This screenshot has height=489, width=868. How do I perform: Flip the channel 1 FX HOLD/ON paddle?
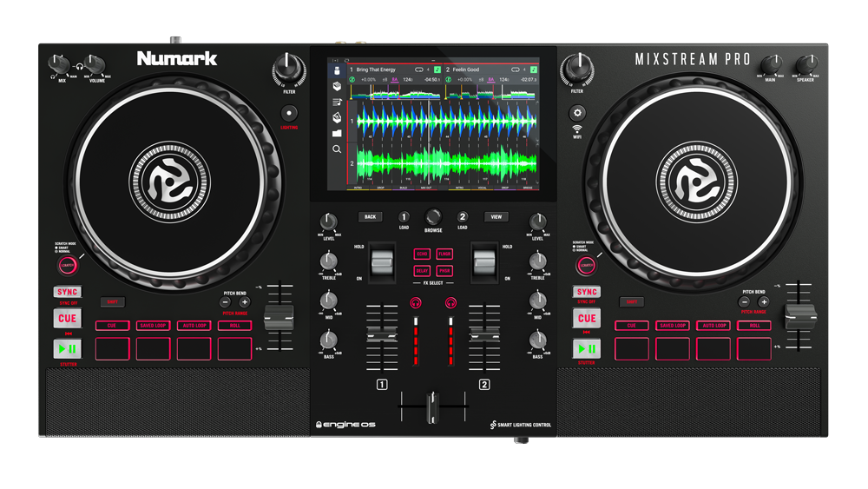pyautogui.click(x=382, y=262)
